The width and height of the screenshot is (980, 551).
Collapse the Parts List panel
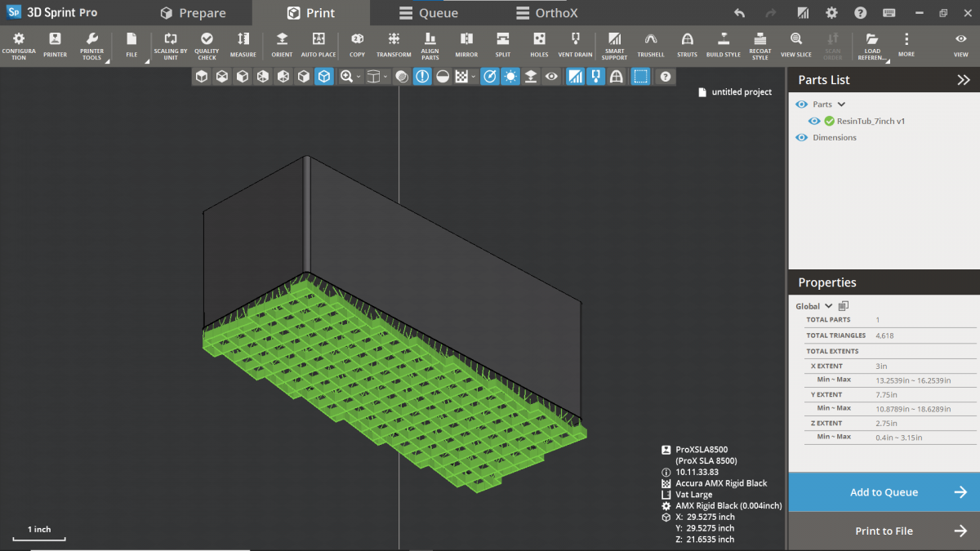(x=964, y=80)
